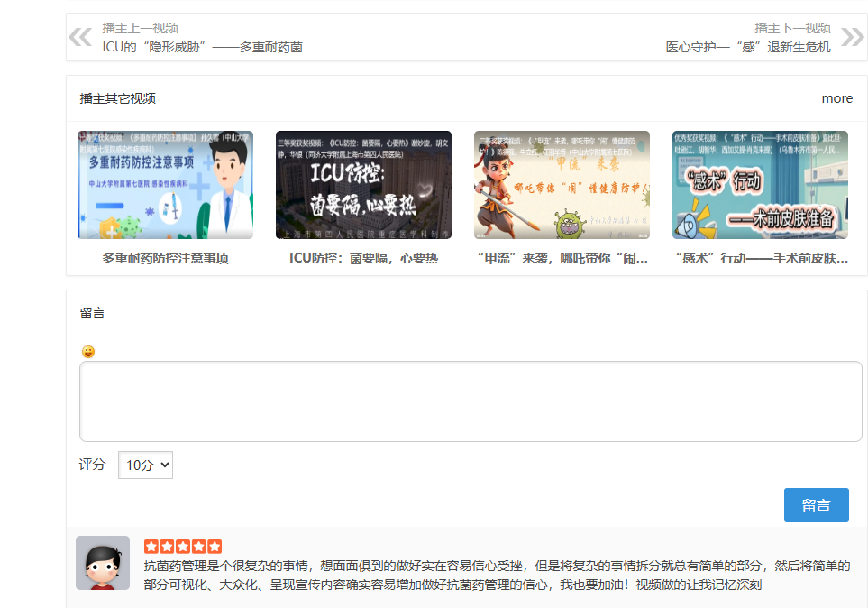Click the "more" link for other videos
This screenshot has width=868, height=608.
pos(836,98)
